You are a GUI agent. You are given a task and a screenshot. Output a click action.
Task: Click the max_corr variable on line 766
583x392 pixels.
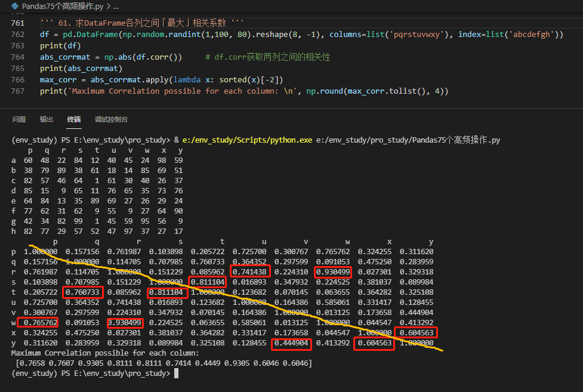click(x=58, y=80)
